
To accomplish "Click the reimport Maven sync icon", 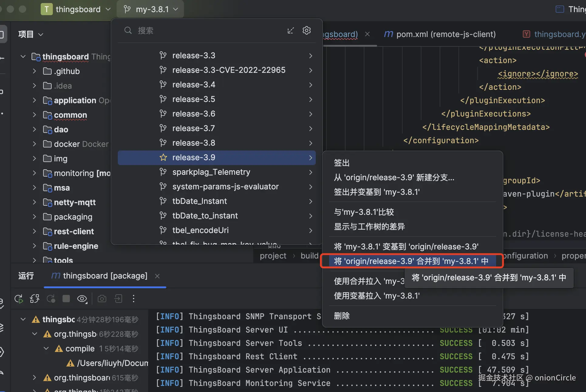I will click(35, 299).
